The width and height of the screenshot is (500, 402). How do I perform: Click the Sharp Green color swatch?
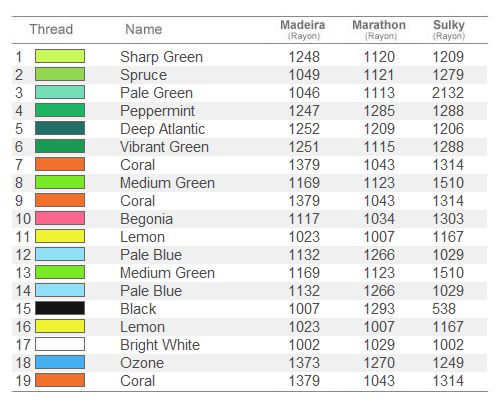click(x=60, y=56)
